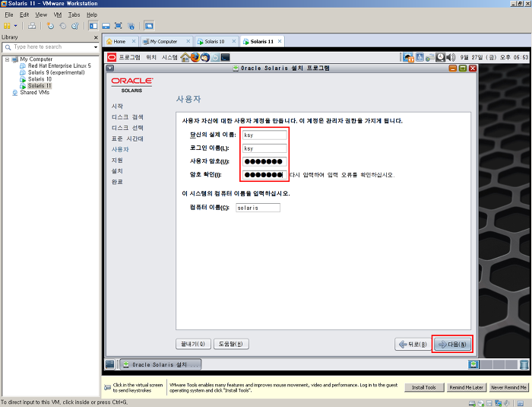Image resolution: width=532 pixels, height=407 pixels.
Task: Click the 끝내기(Q) quit button
Action: coord(193,344)
